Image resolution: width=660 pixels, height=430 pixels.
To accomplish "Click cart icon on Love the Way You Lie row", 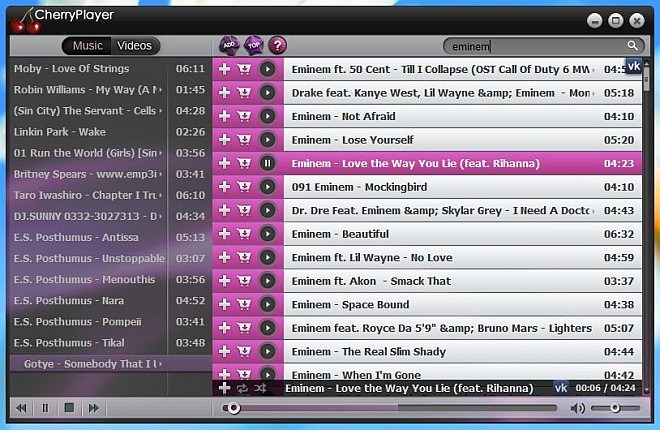I will click(244, 163).
